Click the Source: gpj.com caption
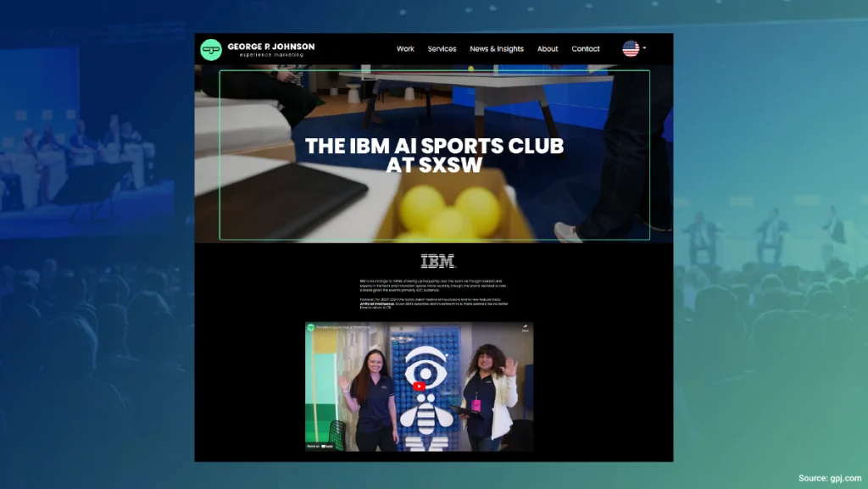 pos(829,478)
